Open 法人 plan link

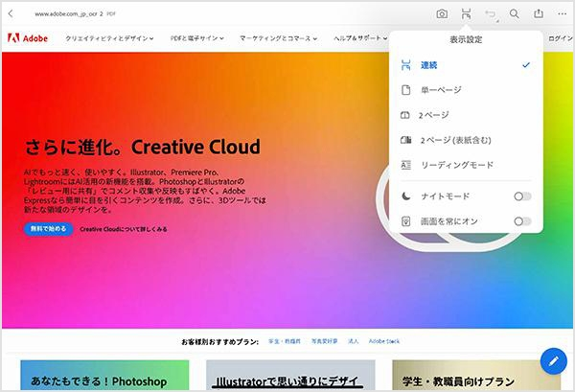353,341
